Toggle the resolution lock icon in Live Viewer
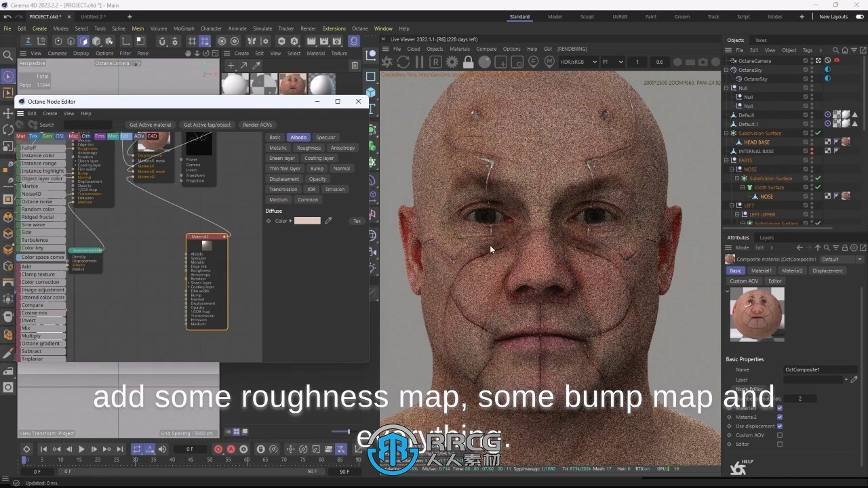 click(x=468, y=62)
